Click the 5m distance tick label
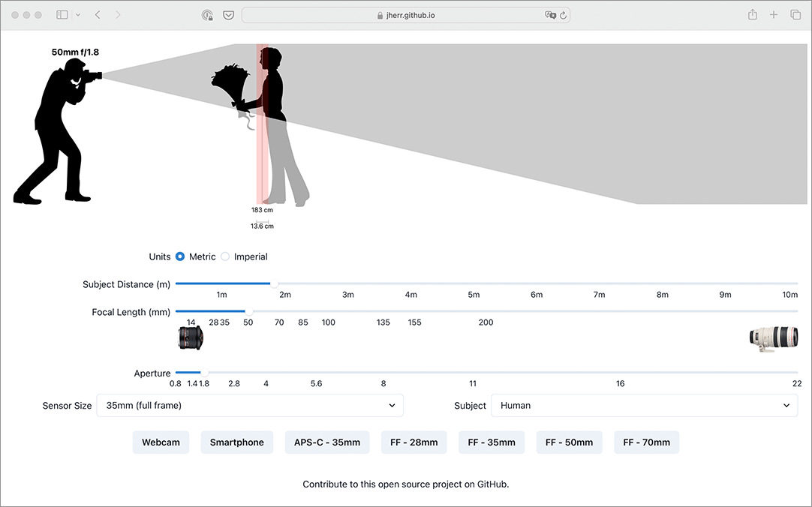 pyautogui.click(x=474, y=295)
